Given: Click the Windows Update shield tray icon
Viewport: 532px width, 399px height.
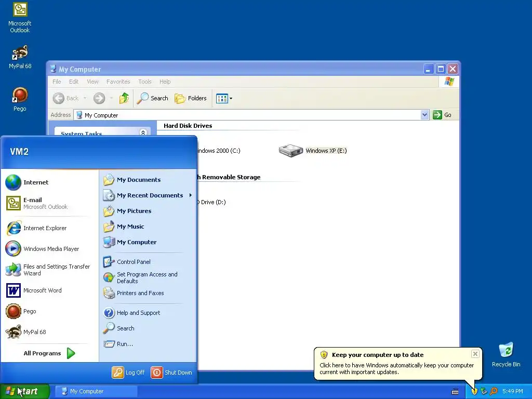Looking at the screenshot, I should [x=474, y=392].
